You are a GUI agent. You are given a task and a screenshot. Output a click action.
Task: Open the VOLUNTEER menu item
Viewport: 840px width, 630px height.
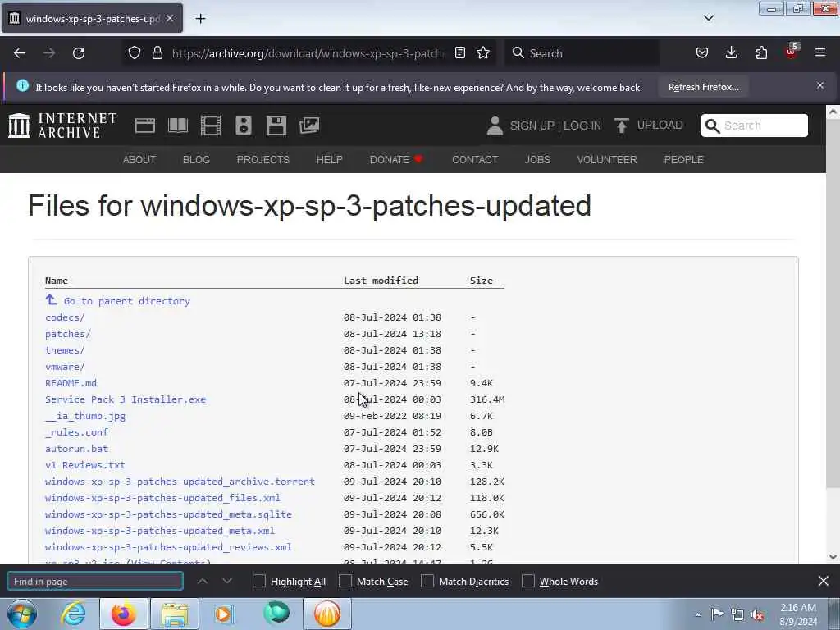tap(607, 160)
